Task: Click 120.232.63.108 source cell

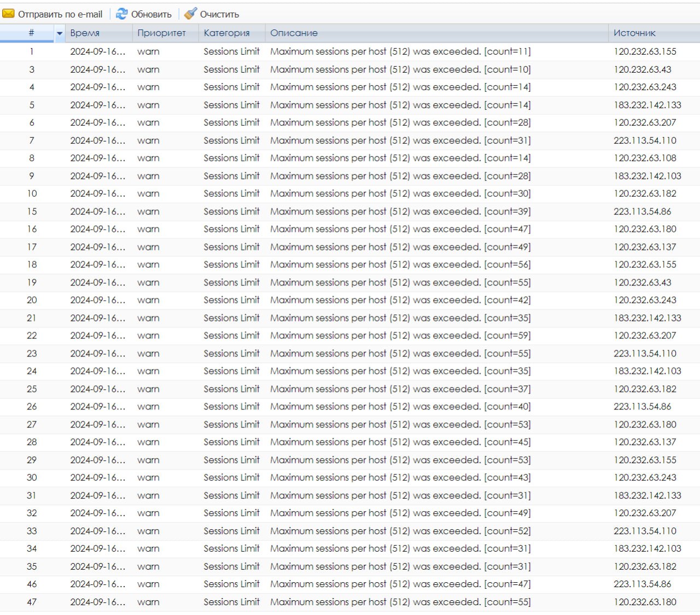Action: pyautogui.click(x=645, y=158)
